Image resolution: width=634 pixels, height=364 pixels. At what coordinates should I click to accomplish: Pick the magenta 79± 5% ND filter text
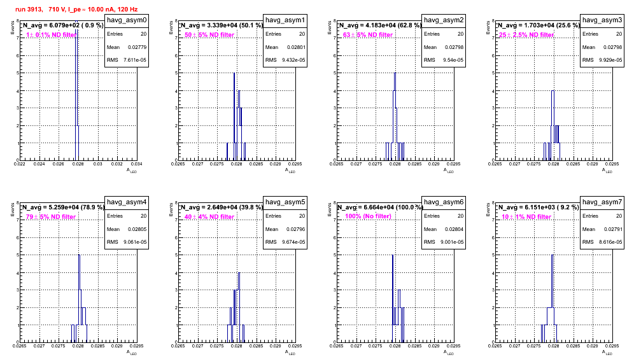[51, 217]
